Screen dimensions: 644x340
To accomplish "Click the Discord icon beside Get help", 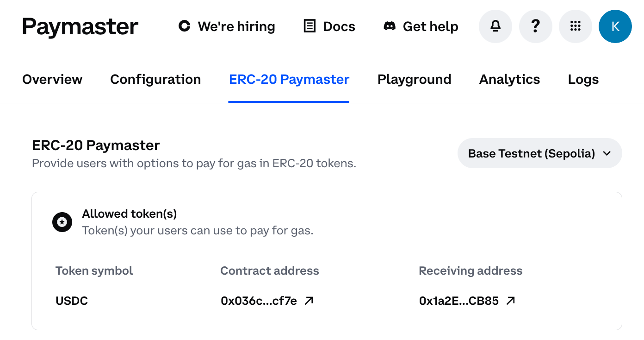I will [389, 26].
